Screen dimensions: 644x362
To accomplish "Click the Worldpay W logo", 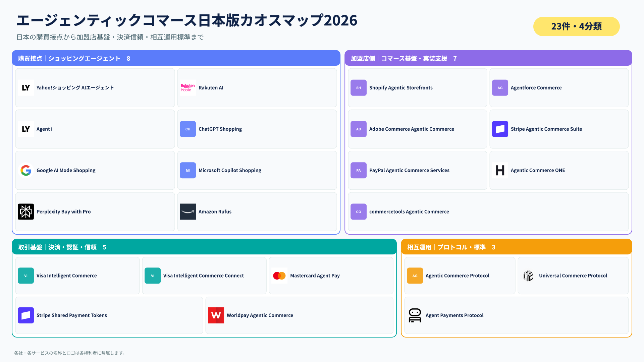I will coord(216,315).
